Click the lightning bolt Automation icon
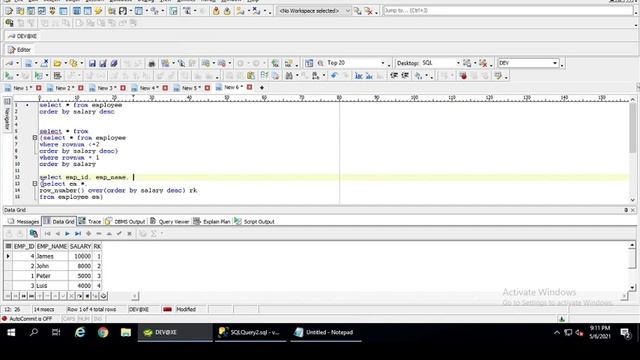Screen dimensions: 640x360 98,11
